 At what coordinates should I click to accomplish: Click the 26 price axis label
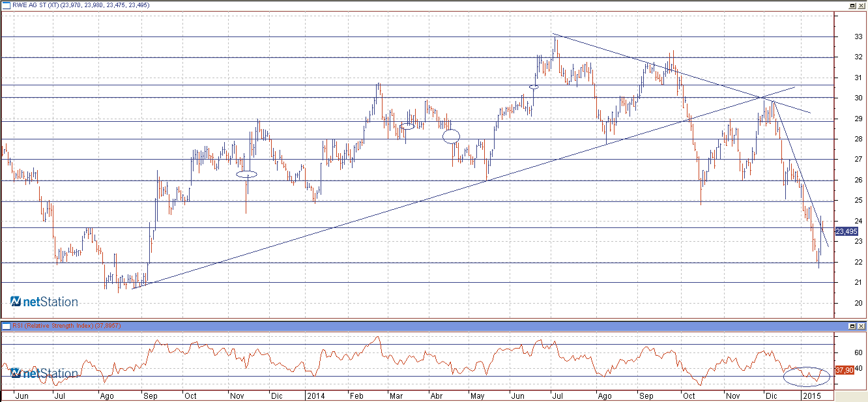tap(858, 180)
